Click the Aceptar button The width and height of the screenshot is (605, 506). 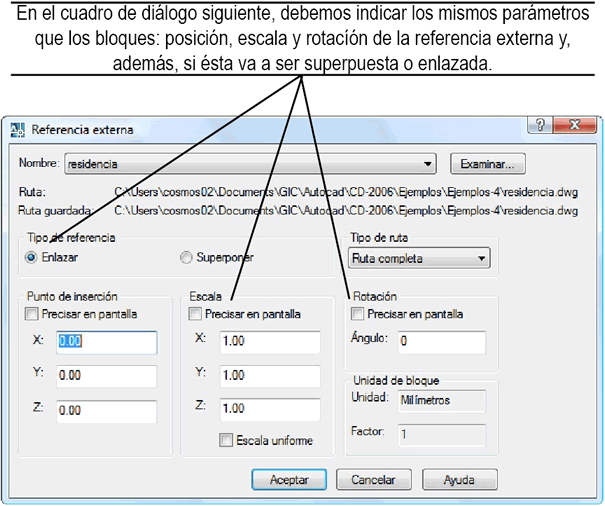(x=289, y=480)
